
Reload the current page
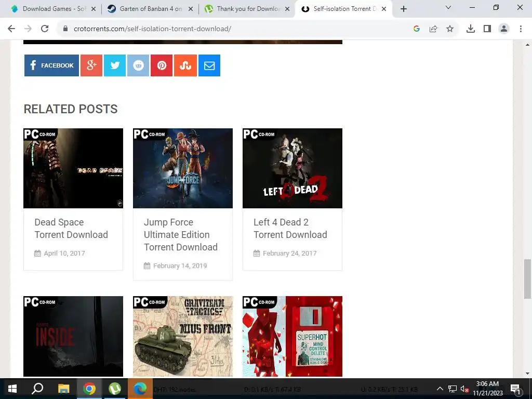pyautogui.click(x=45, y=29)
